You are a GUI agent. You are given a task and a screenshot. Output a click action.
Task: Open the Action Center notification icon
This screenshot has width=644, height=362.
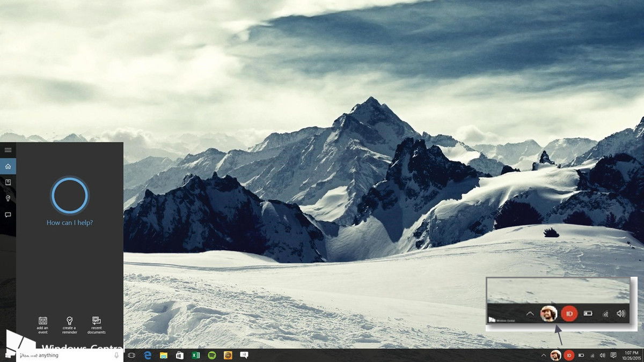613,355
